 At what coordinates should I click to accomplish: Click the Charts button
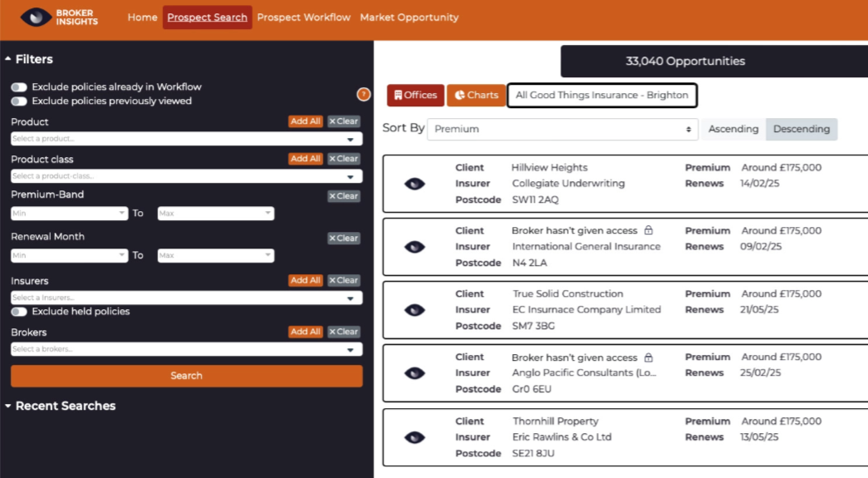(x=476, y=96)
